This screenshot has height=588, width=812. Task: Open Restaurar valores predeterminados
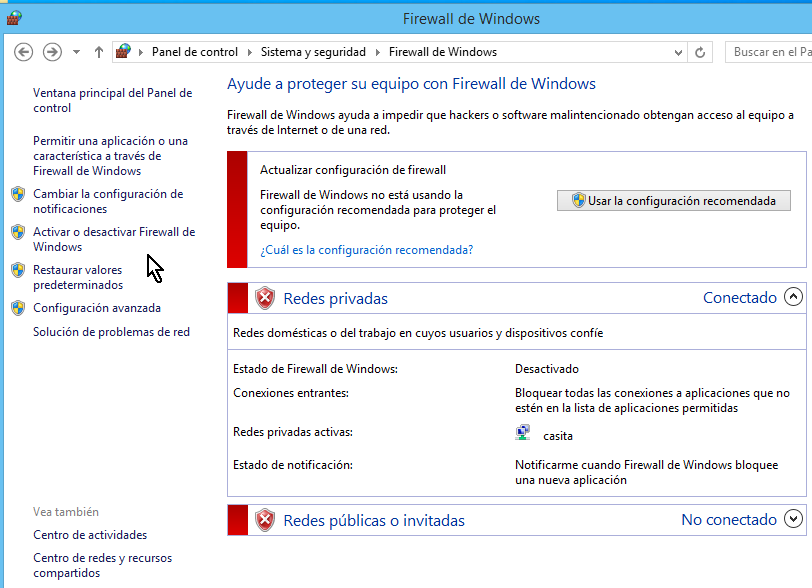[x=78, y=277]
